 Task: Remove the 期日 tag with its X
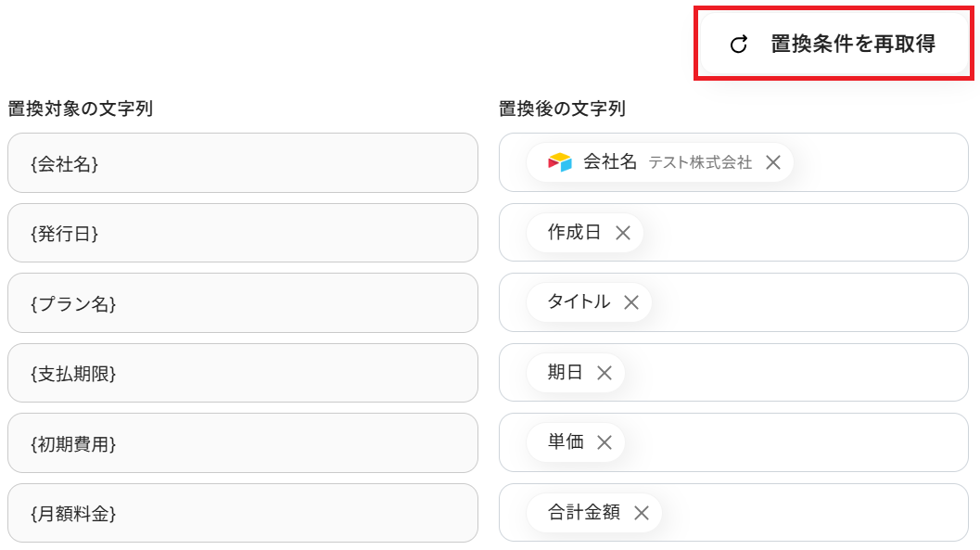(x=605, y=373)
